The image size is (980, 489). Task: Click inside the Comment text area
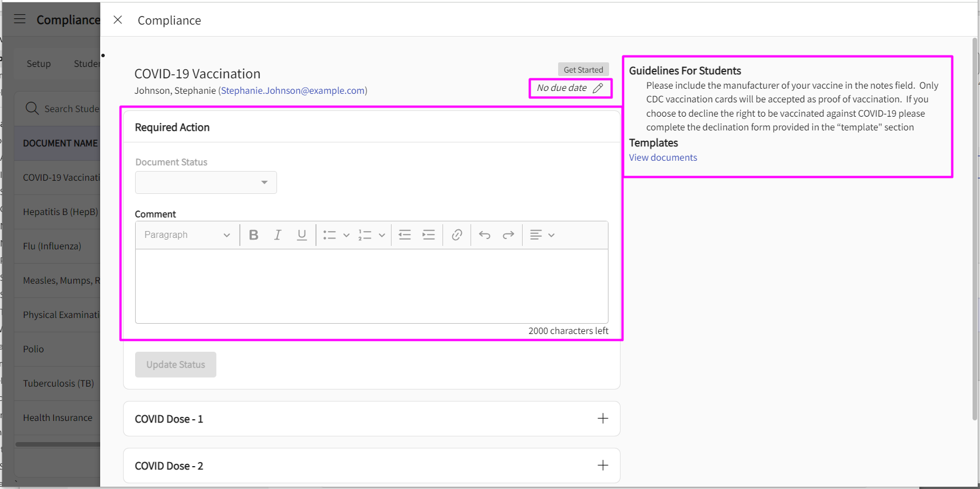point(372,286)
